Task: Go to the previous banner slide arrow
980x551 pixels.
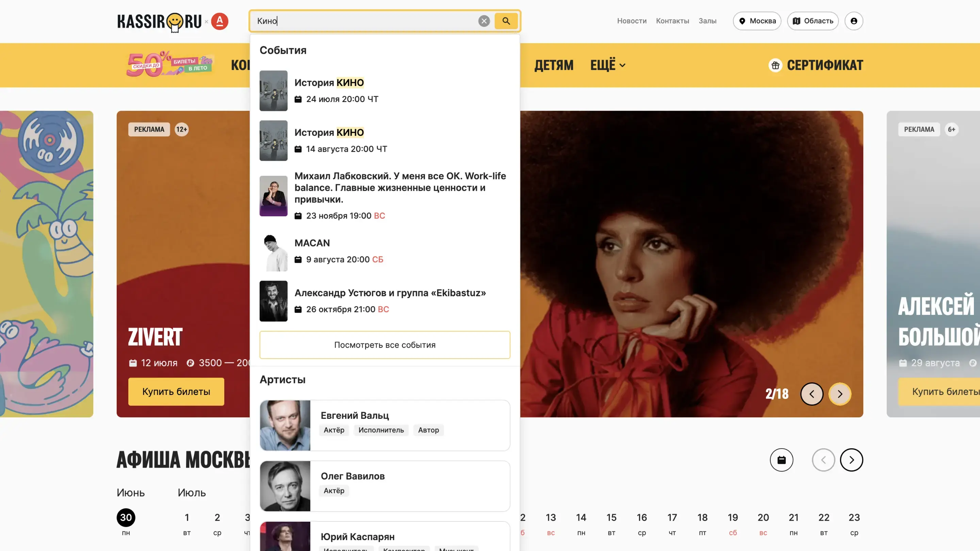Action: [812, 394]
